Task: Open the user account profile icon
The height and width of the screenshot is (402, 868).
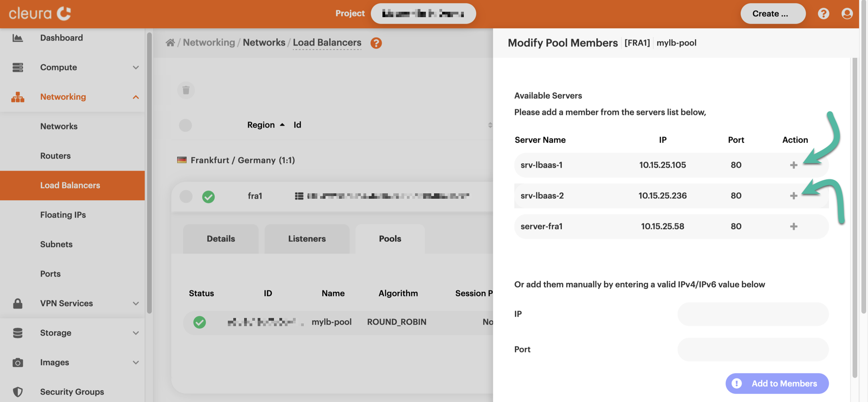Action: (x=847, y=14)
